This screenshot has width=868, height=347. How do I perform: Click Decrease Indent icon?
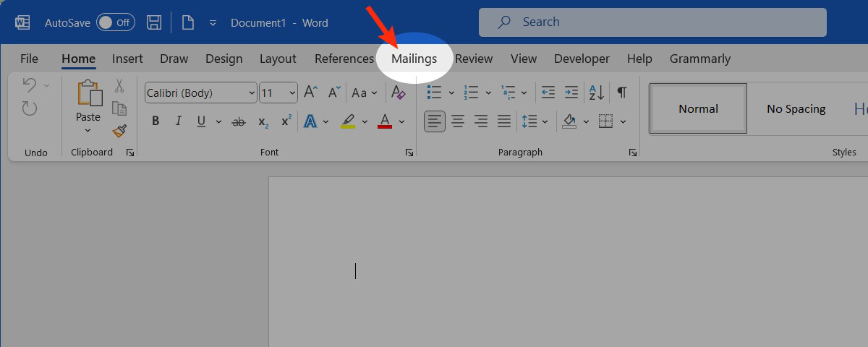[548, 93]
